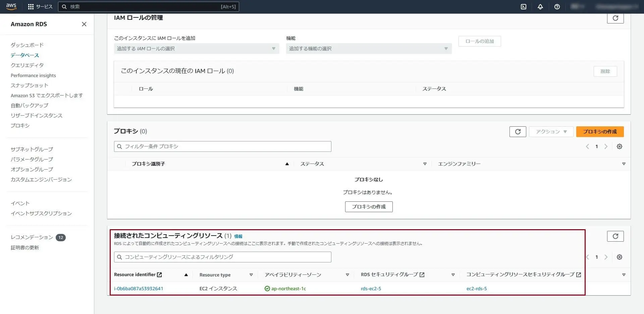Sort by RDS security group column arrow

coord(453,275)
